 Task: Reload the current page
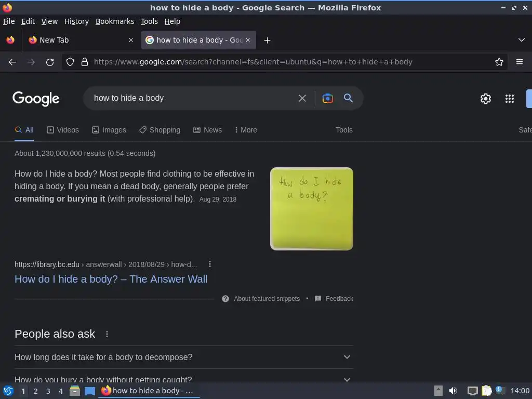click(50, 62)
